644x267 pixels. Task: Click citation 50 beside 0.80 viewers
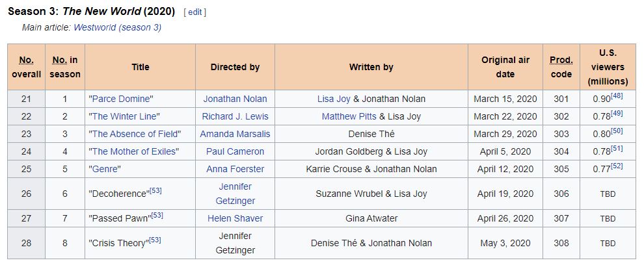pyautogui.click(x=617, y=131)
